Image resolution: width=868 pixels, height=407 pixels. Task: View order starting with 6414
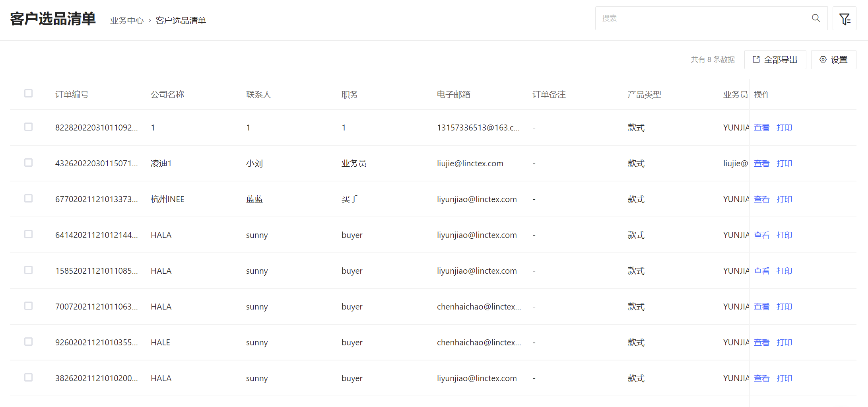click(x=761, y=235)
